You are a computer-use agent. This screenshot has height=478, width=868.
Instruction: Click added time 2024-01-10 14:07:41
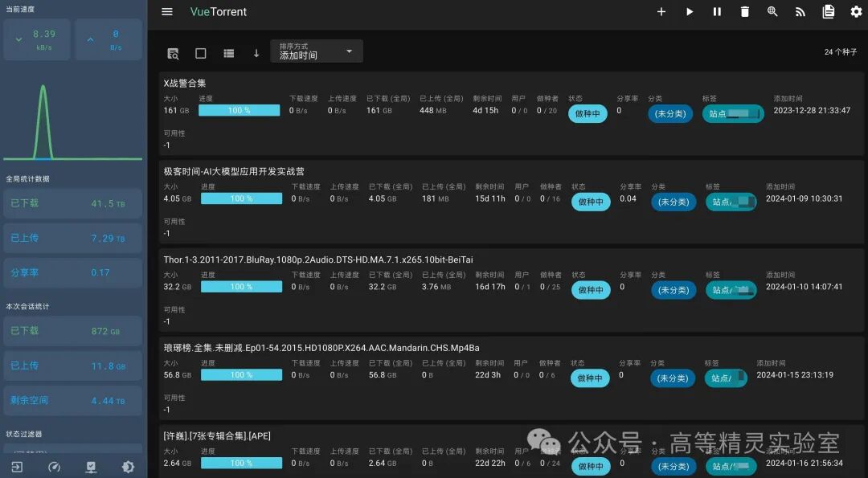(805, 287)
